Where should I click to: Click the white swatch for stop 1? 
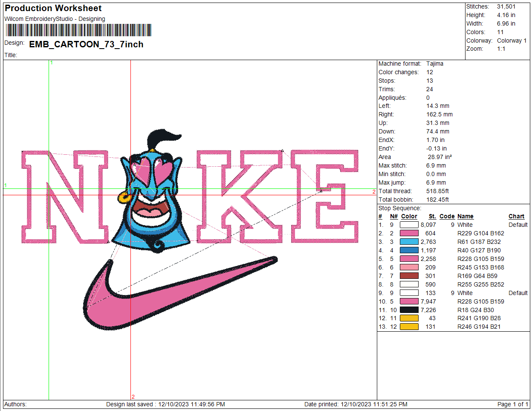(409, 225)
